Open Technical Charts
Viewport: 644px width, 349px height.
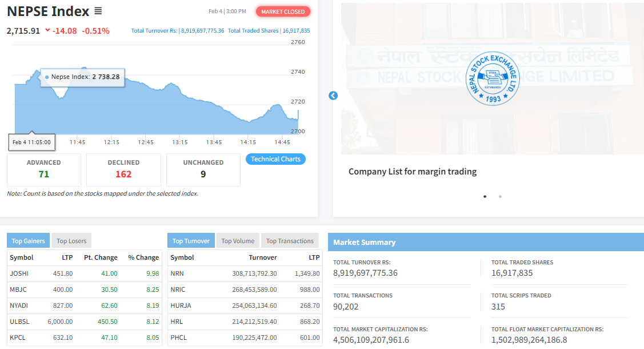275,159
